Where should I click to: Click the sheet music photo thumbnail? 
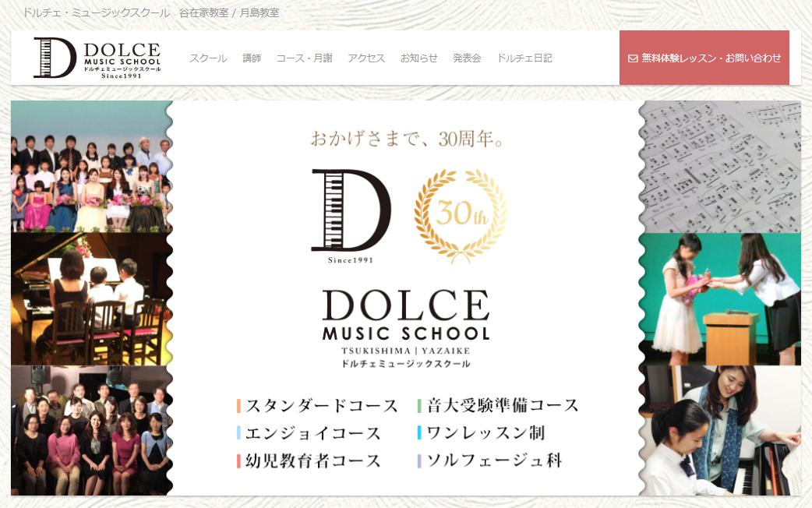click(x=720, y=166)
